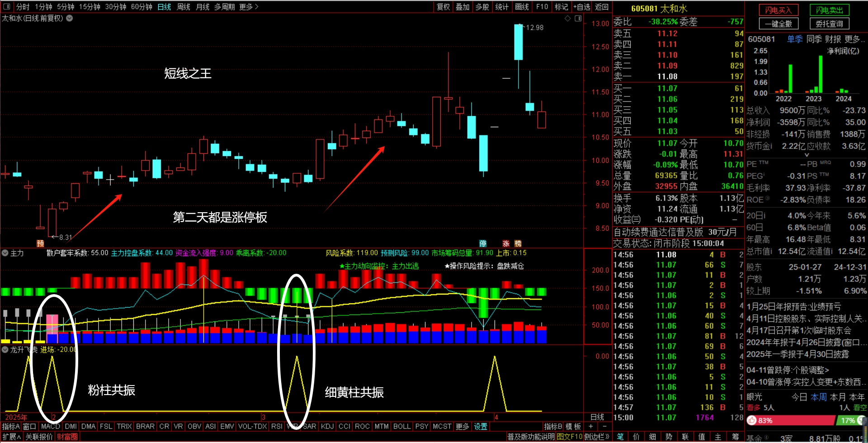The width and height of the screenshot is (868, 443).
Task: Select the KDJ indicator tab
Action: (327, 426)
